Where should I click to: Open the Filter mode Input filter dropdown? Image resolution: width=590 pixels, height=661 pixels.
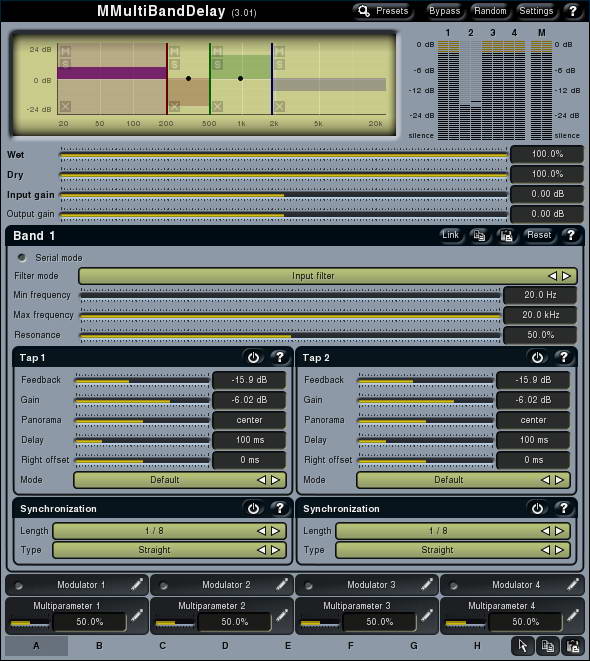pyautogui.click(x=328, y=276)
